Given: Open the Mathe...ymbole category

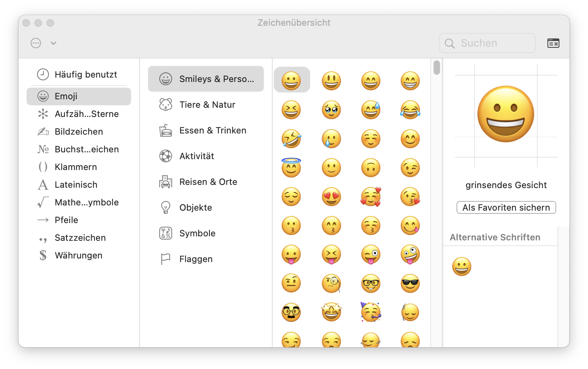Looking at the screenshot, I should tap(79, 202).
